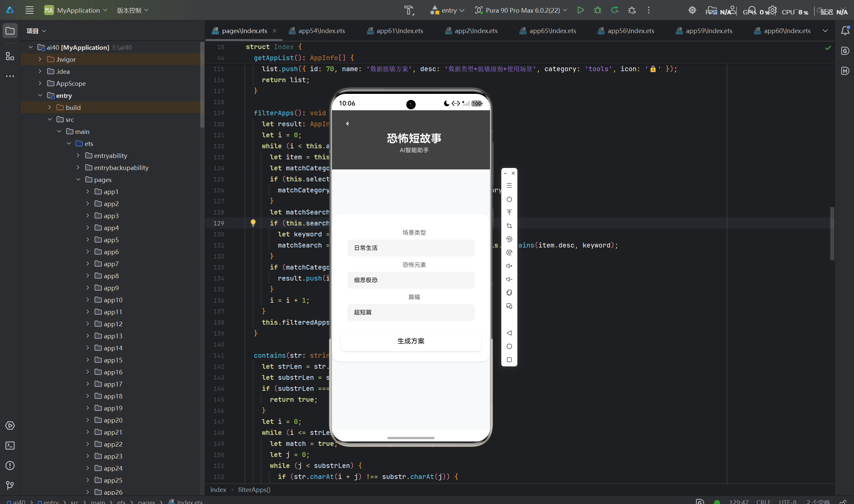Expand the app10 folder
The image size is (854, 504).
pyautogui.click(x=88, y=300)
